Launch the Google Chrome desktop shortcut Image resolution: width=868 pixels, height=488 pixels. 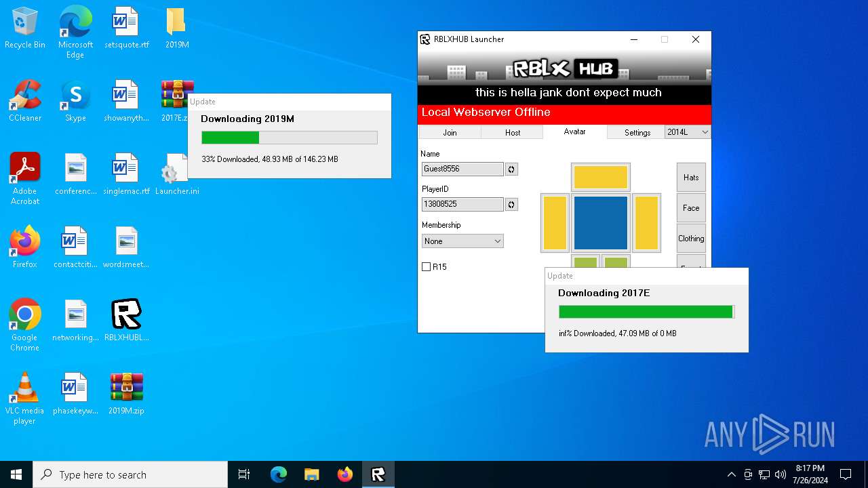25,325
